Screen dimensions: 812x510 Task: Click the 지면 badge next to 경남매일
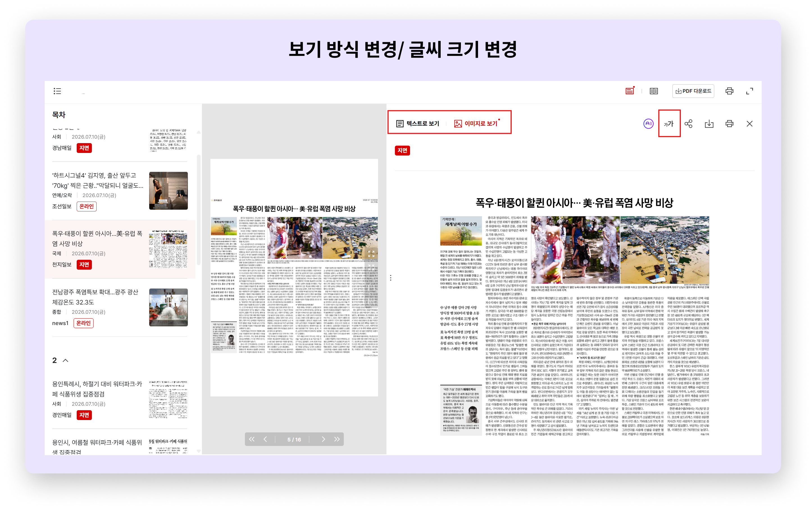[x=84, y=148]
